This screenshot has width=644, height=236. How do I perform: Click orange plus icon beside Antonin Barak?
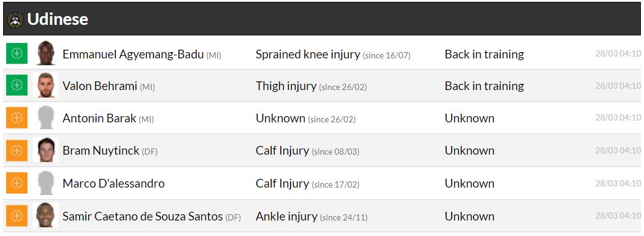coord(16,117)
